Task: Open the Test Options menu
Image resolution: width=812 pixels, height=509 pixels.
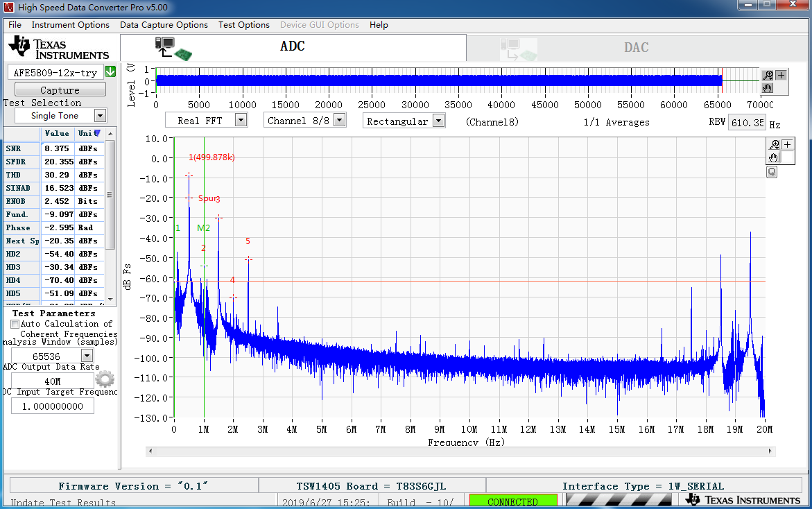Action: click(244, 25)
